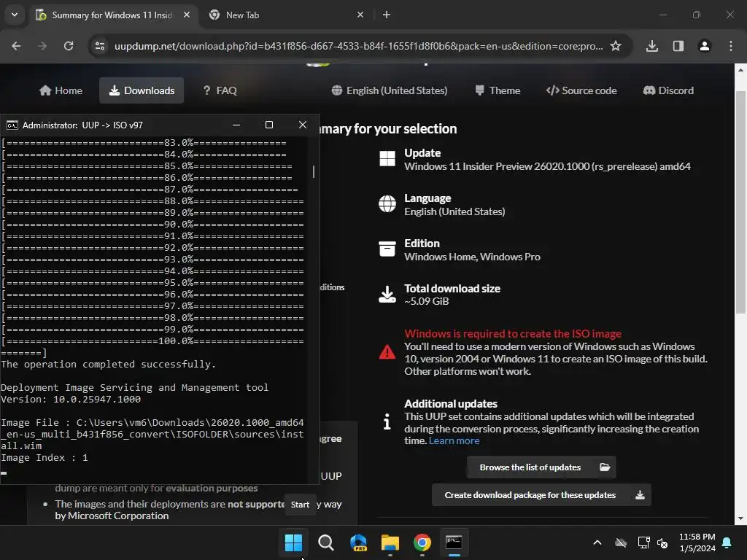This screenshot has height=560, width=747.
Task: Click the console window system menu icon
Action: [x=12, y=125]
